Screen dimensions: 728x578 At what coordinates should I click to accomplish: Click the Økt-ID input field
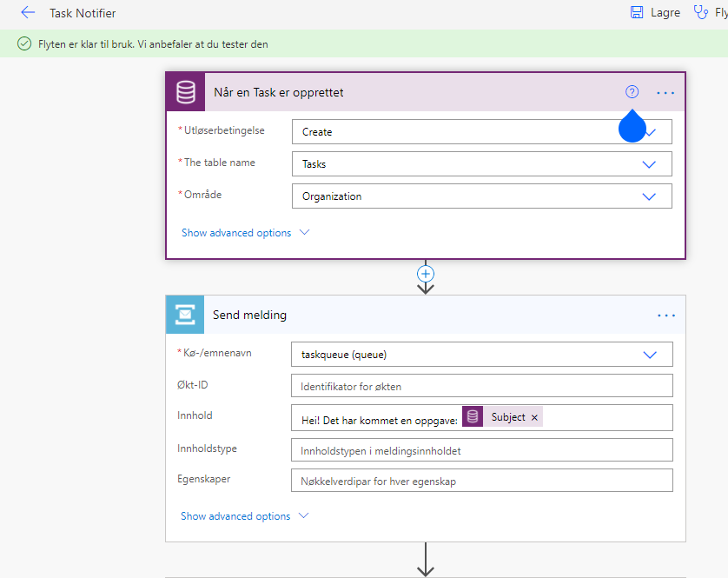click(481, 386)
